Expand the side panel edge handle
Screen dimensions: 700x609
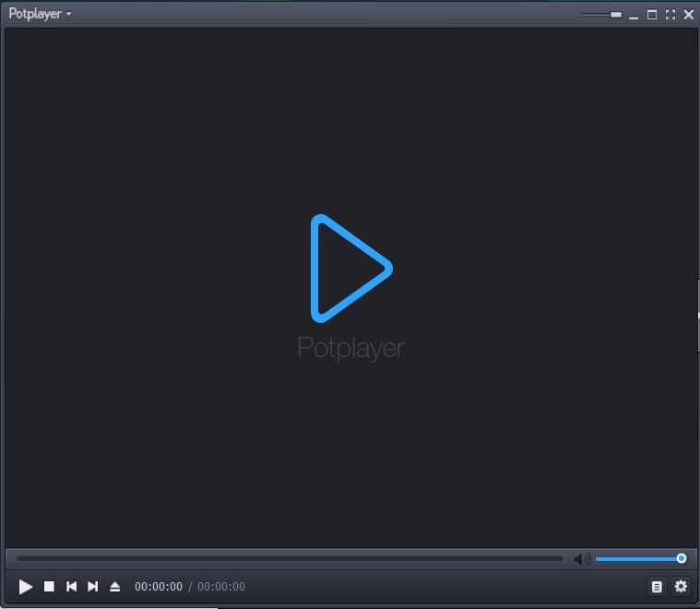pos(698,316)
